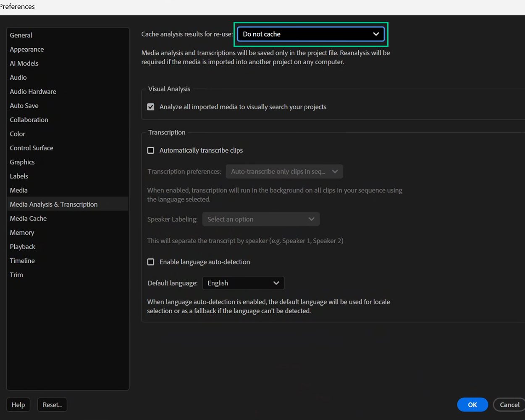
Task: Uncheck Analyze all imported media checkbox
Action: 151,107
